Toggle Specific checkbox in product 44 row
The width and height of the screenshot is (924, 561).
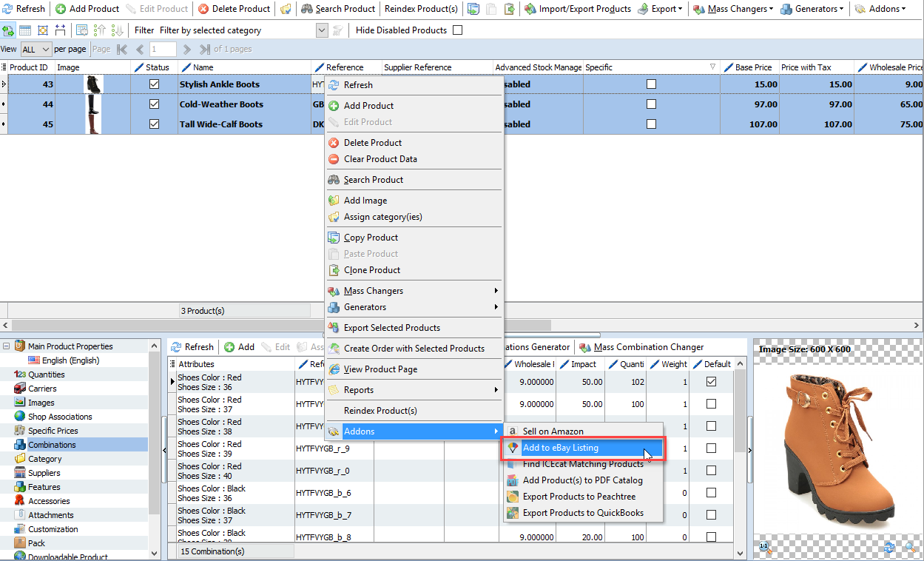(651, 104)
